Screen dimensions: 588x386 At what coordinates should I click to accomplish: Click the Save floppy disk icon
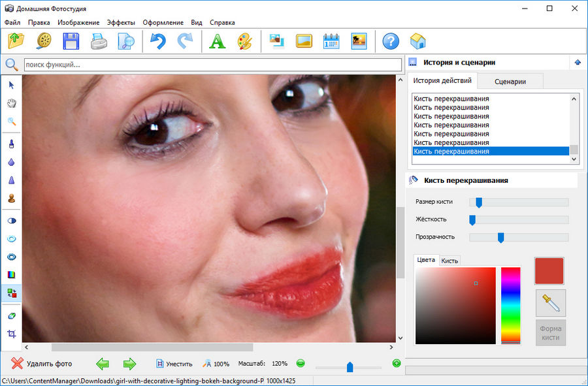(71, 42)
